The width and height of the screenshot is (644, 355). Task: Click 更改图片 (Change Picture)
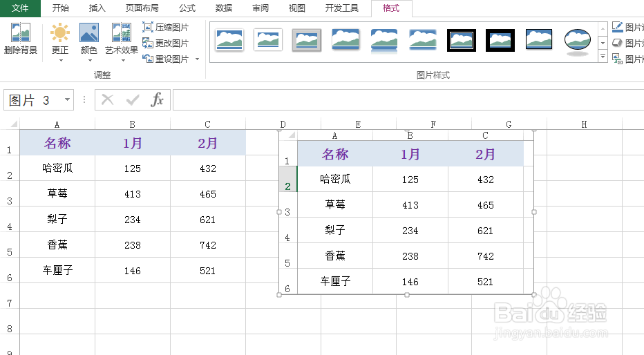(x=166, y=43)
